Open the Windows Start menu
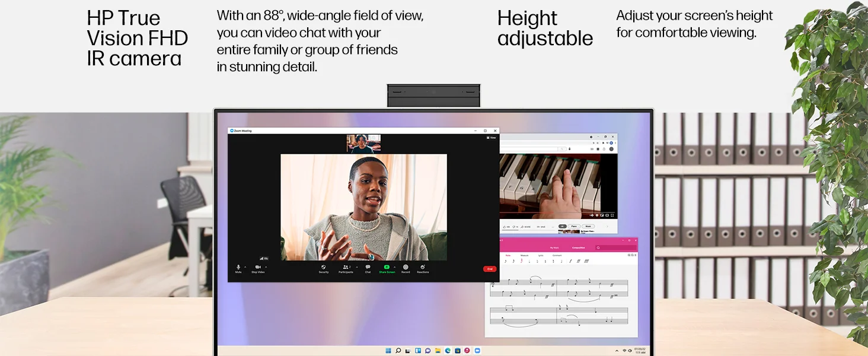 click(388, 351)
